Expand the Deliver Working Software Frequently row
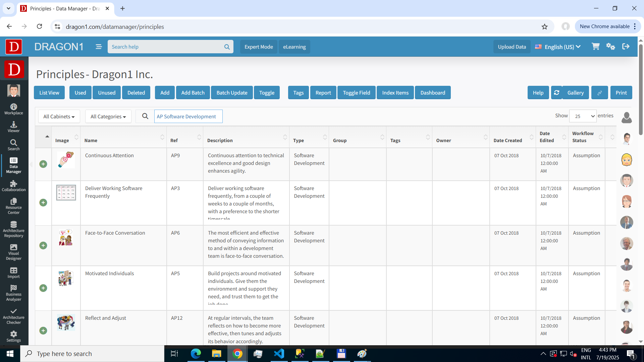The image size is (644, 362). pyautogui.click(x=43, y=202)
